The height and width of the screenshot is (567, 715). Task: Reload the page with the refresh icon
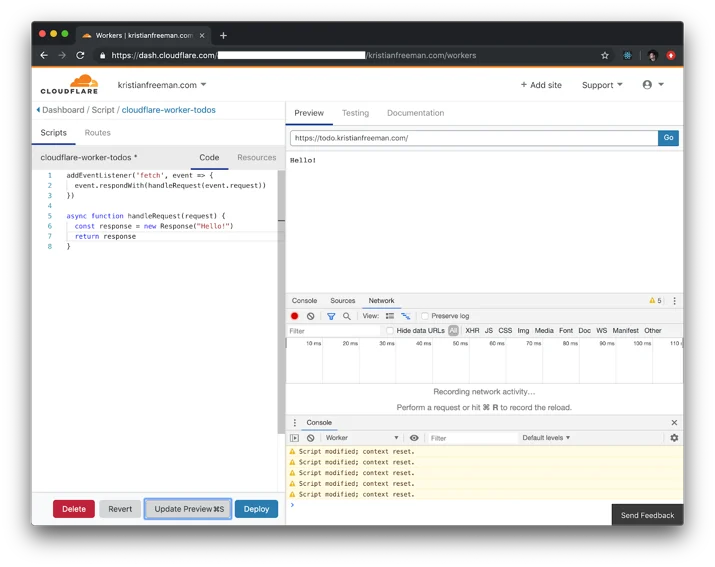(80, 55)
